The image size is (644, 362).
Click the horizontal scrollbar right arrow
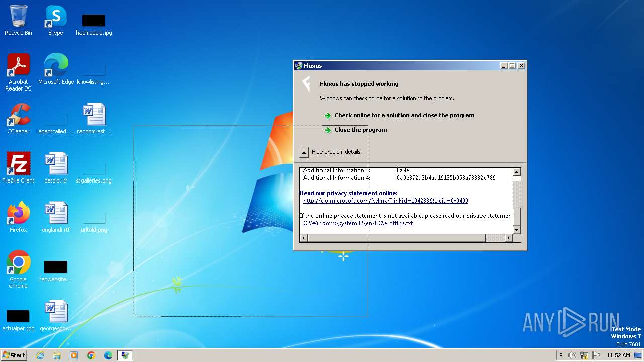pyautogui.click(x=509, y=238)
